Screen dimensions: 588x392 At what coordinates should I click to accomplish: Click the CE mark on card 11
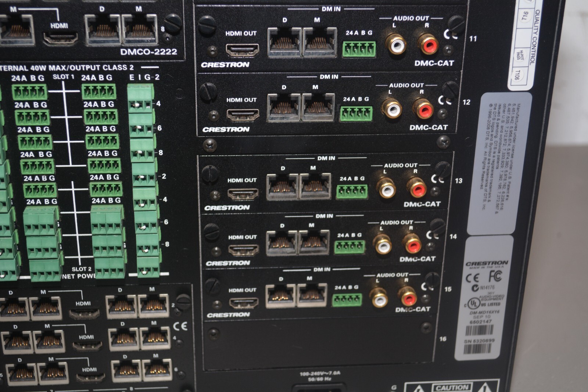pos(450,35)
